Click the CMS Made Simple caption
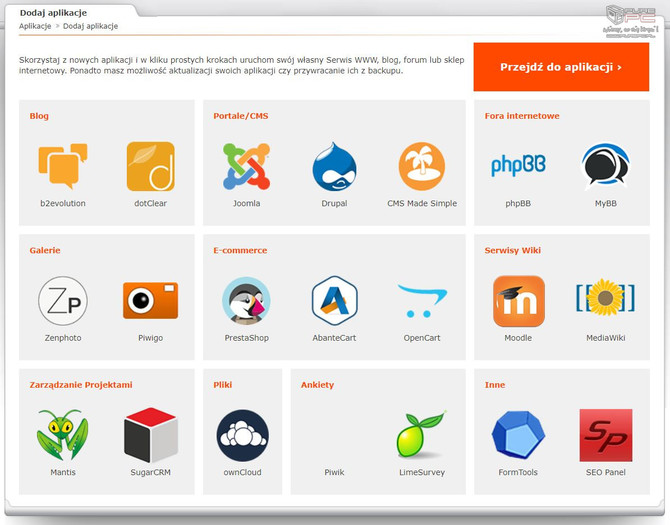The height and width of the screenshot is (525, 670). [x=422, y=203]
